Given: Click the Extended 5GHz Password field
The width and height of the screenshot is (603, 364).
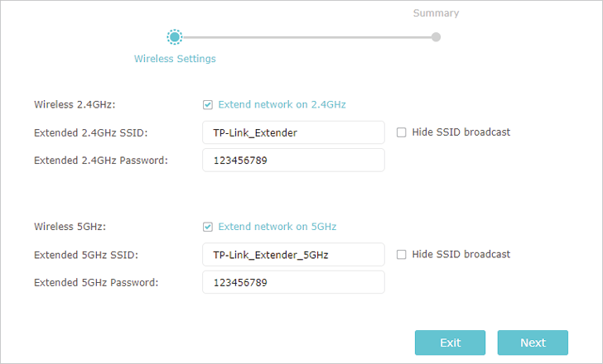Looking at the screenshot, I should click(x=293, y=282).
